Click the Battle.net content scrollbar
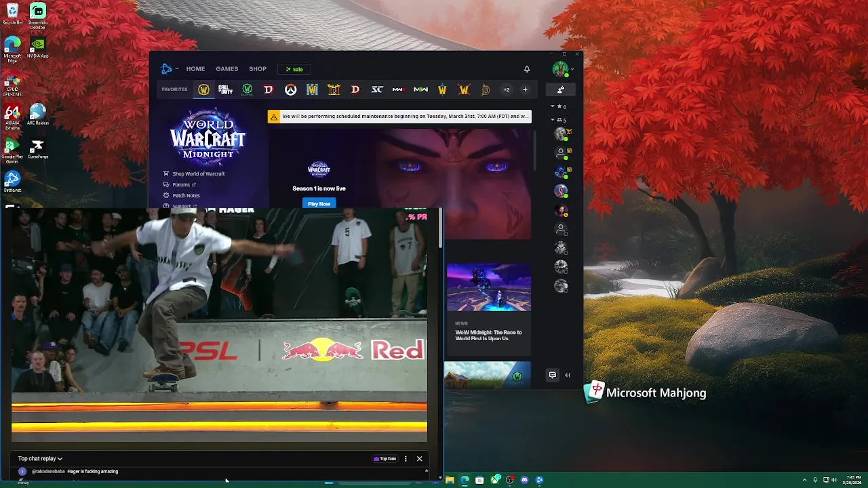 [535, 150]
